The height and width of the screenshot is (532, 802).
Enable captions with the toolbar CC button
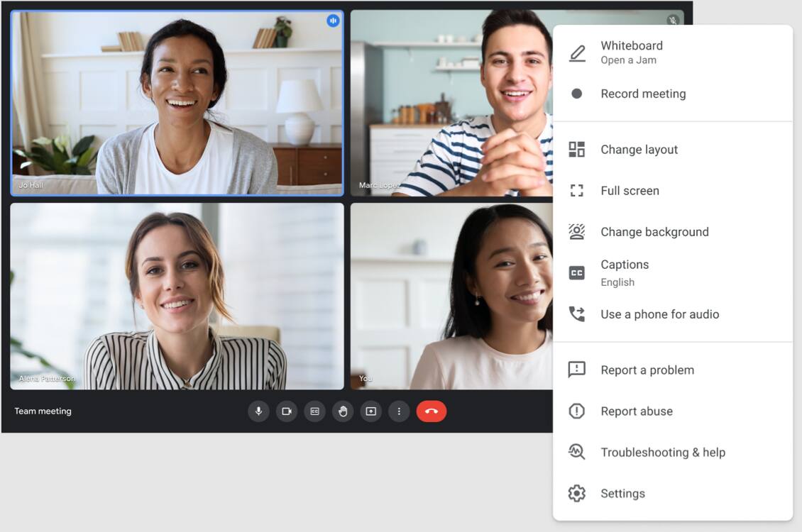(314, 411)
